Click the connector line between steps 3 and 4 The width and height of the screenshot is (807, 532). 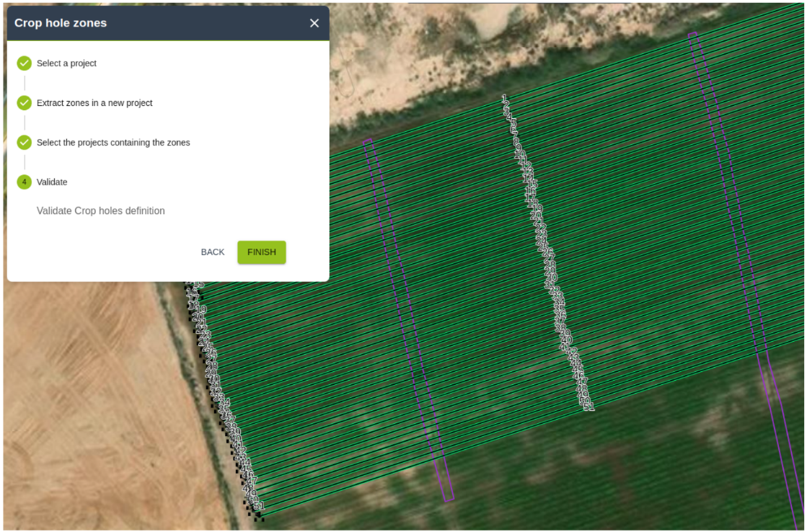(24, 162)
